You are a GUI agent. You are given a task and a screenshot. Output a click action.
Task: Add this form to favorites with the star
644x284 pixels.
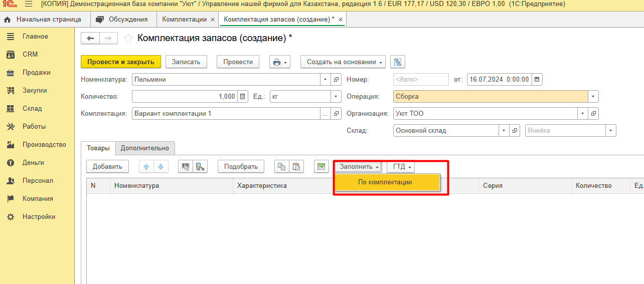coord(128,39)
